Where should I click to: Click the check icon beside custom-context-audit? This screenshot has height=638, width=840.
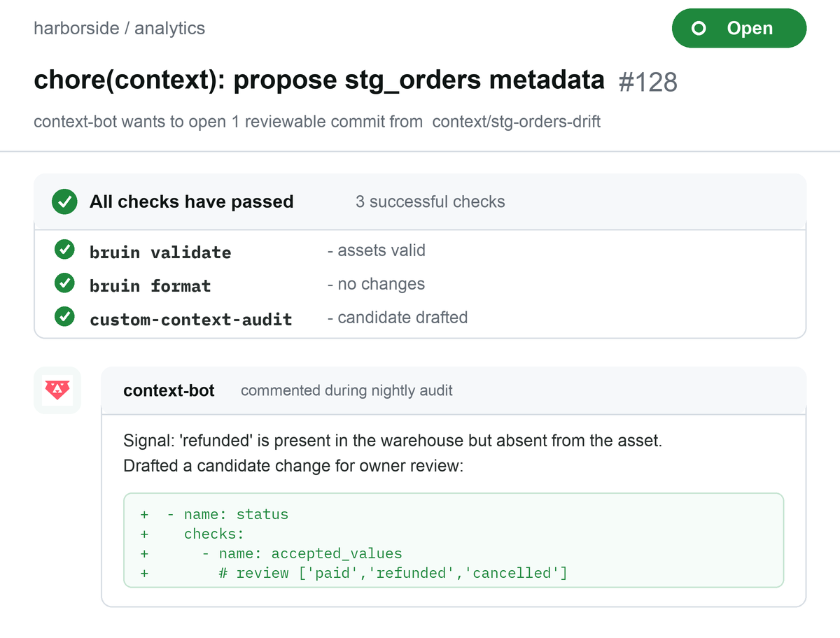click(x=64, y=318)
